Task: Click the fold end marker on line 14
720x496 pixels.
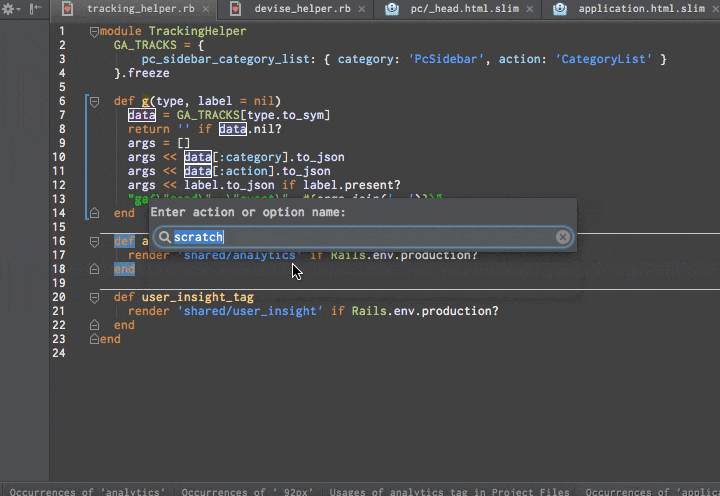Action: tap(94, 213)
